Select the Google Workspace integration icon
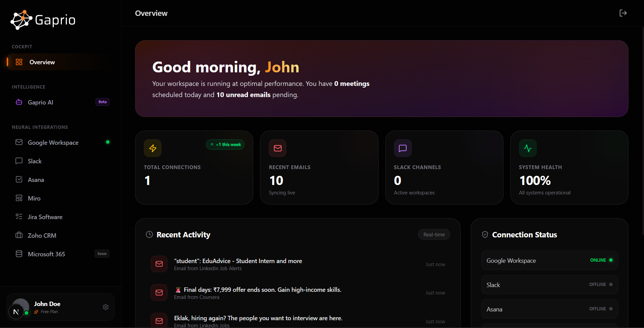The image size is (644, 328). [x=19, y=142]
